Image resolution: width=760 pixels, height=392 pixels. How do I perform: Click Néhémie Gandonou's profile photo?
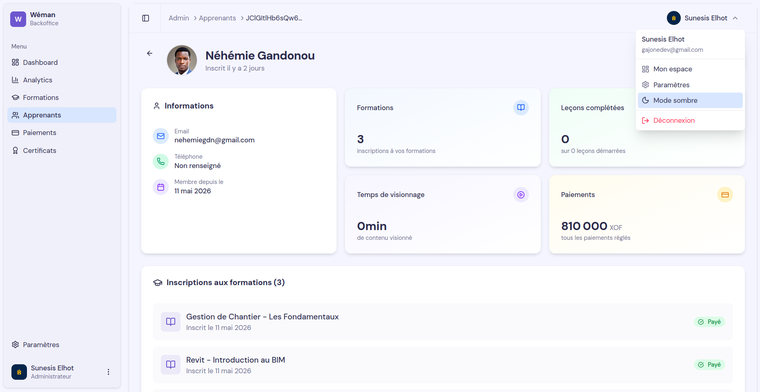click(x=182, y=60)
